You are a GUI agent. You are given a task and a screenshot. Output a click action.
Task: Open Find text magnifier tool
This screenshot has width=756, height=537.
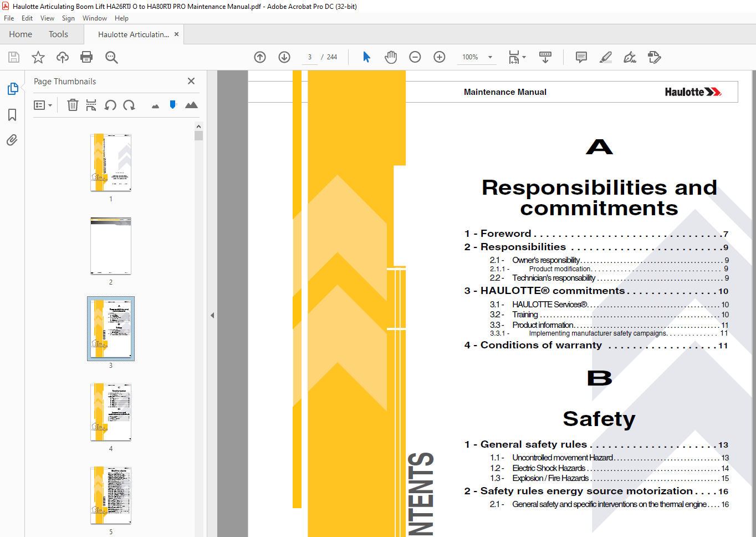coord(111,57)
